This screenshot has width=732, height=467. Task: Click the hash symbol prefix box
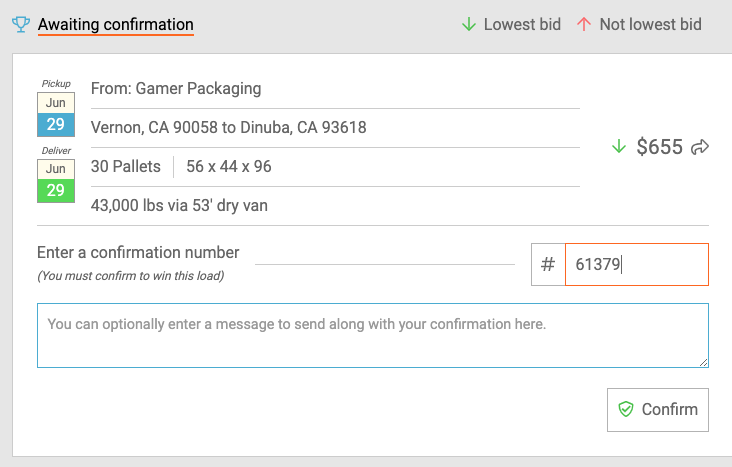pyautogui.click(x=548, y=264)
